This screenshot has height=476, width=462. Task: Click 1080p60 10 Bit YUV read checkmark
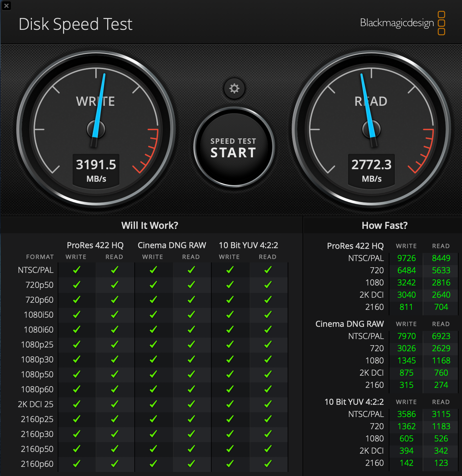coord(268,389)
